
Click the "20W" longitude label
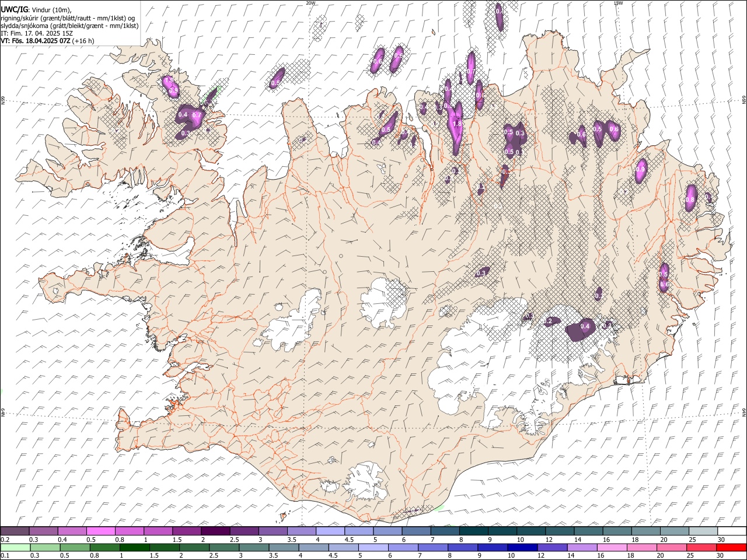click(310, 3)
